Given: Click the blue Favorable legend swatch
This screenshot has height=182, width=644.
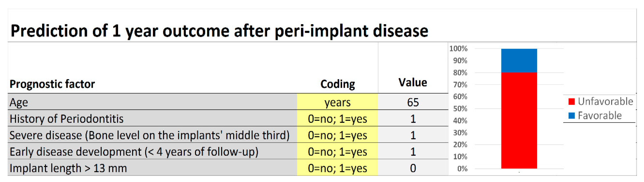Looking at the screenshot, I should click(571, 115).
